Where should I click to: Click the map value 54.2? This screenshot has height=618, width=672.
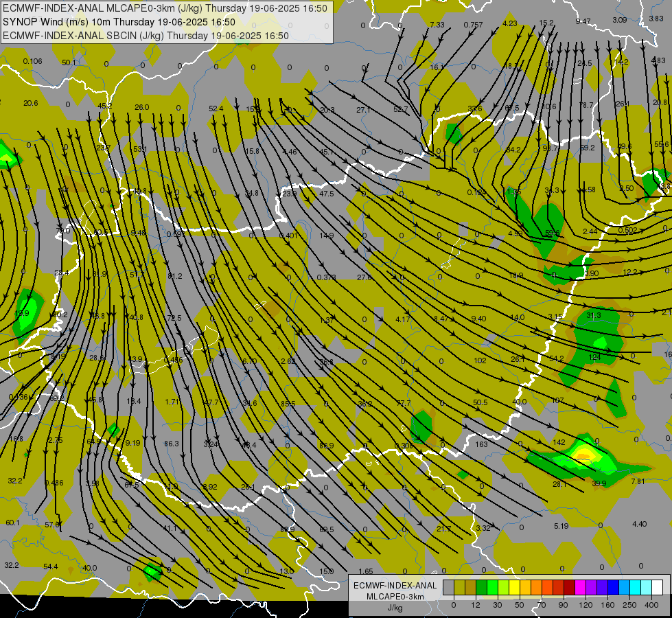coord(556,358)
